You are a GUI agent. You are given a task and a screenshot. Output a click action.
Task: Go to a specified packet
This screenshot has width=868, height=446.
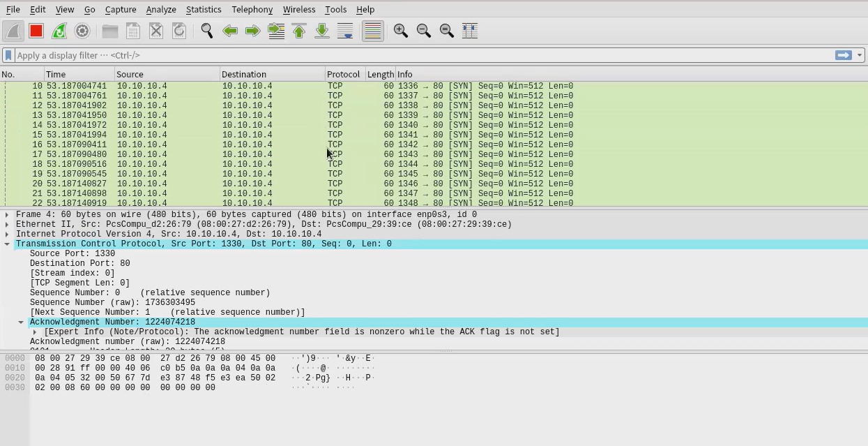click(x=276, y=31)
